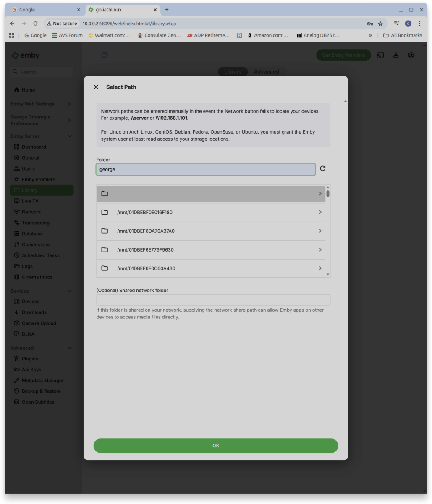
Task: Open the DLNA settings page
Action: click(x=28, y=334)
